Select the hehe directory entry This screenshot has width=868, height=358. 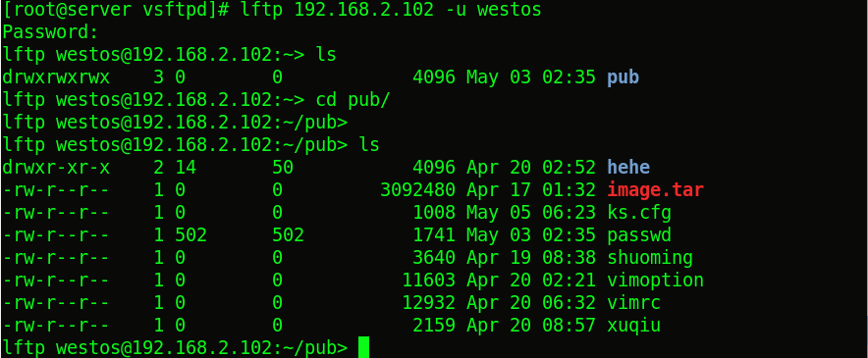tap(628, 167)
